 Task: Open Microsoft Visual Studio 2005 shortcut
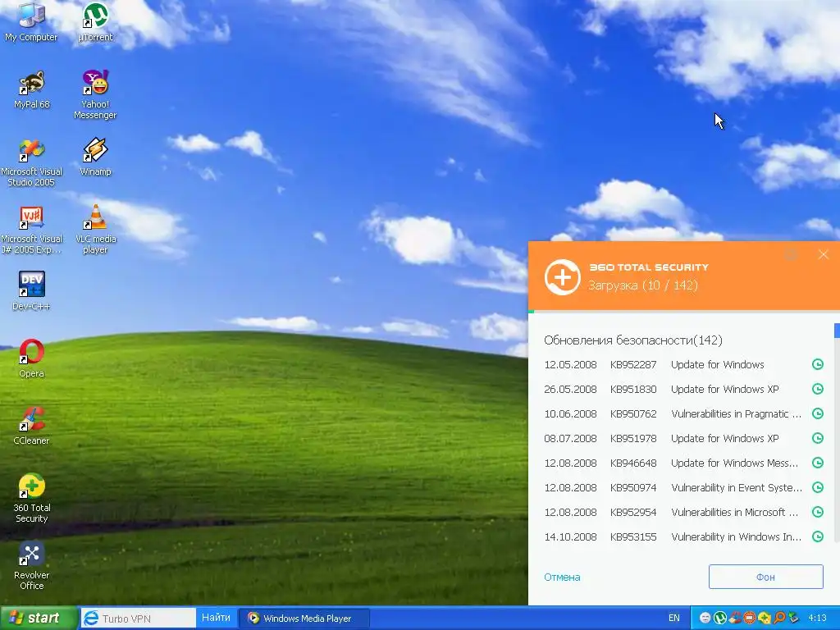pyautogui.click(x=31, y=162)
